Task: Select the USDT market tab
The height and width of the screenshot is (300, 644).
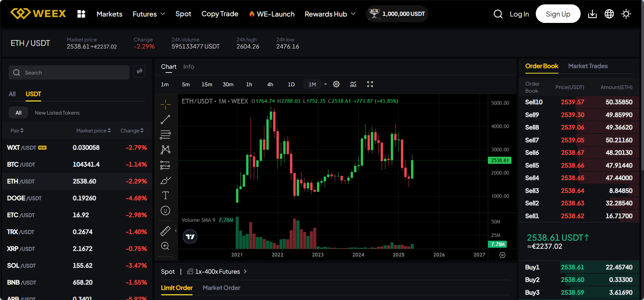Action: (x=33, y=94)
